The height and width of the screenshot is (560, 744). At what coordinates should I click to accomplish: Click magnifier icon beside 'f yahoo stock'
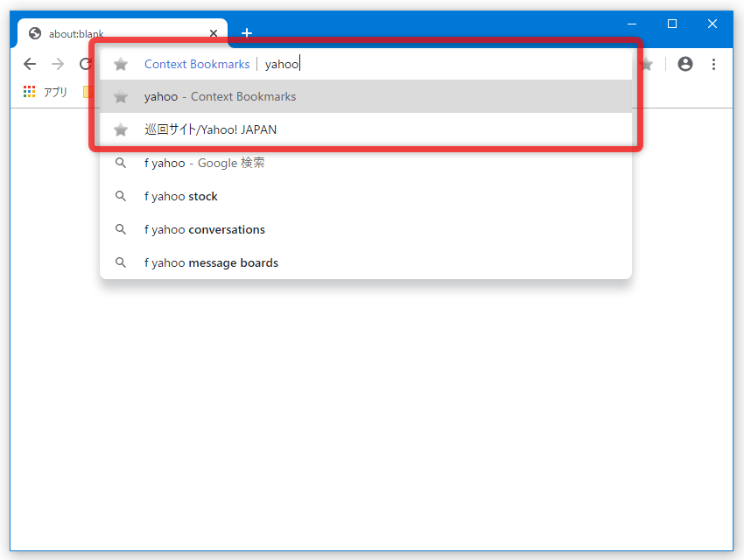121,196
